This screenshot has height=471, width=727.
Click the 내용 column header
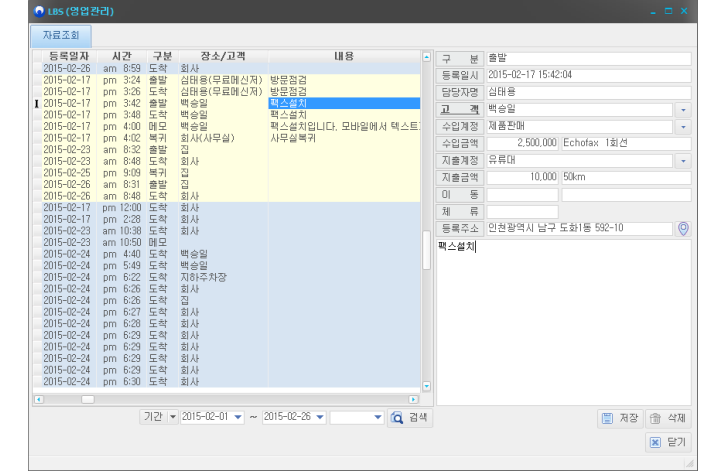tap(344, 57)
